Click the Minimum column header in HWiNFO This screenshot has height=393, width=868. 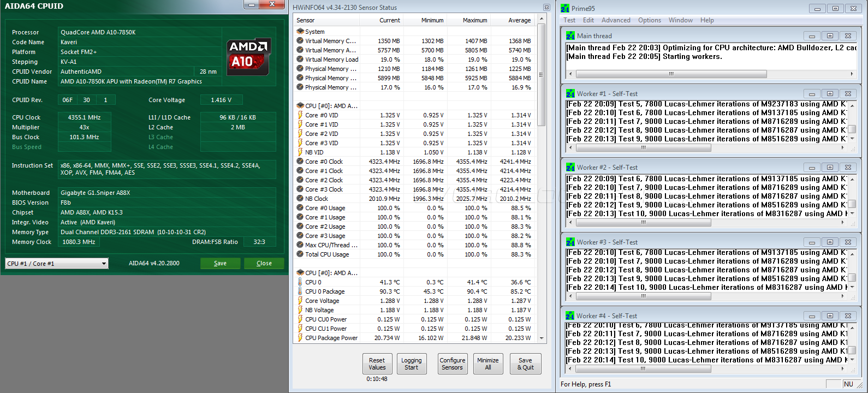coord(425,20)
